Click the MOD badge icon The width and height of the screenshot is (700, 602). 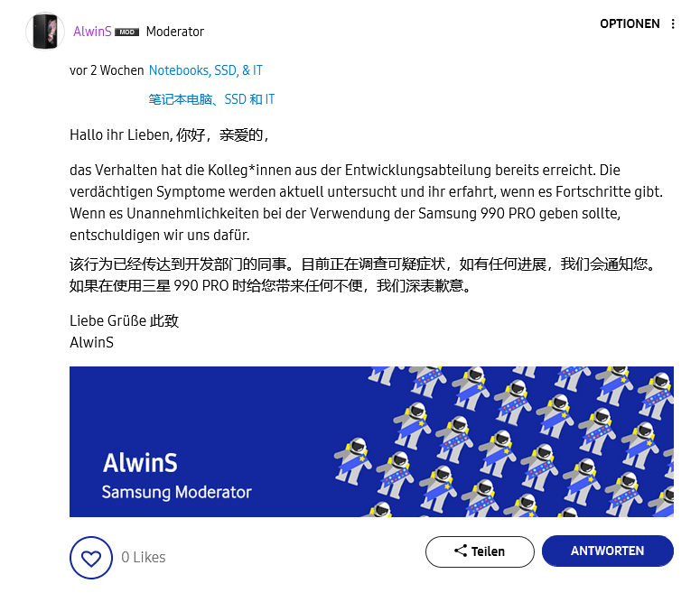tap(126, 32)
